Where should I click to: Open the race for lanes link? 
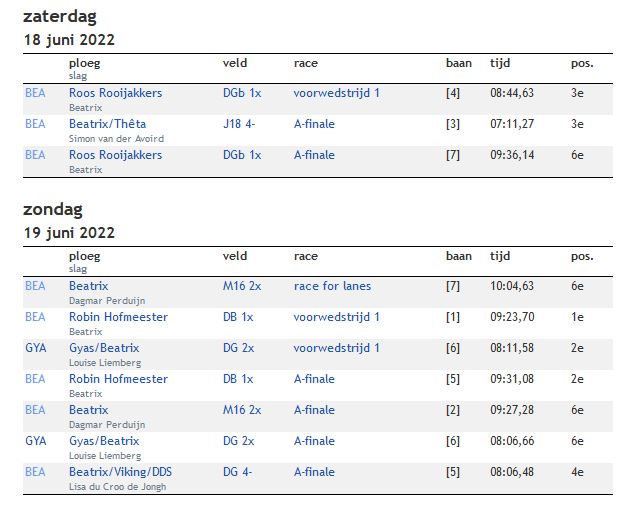[332, 286]
